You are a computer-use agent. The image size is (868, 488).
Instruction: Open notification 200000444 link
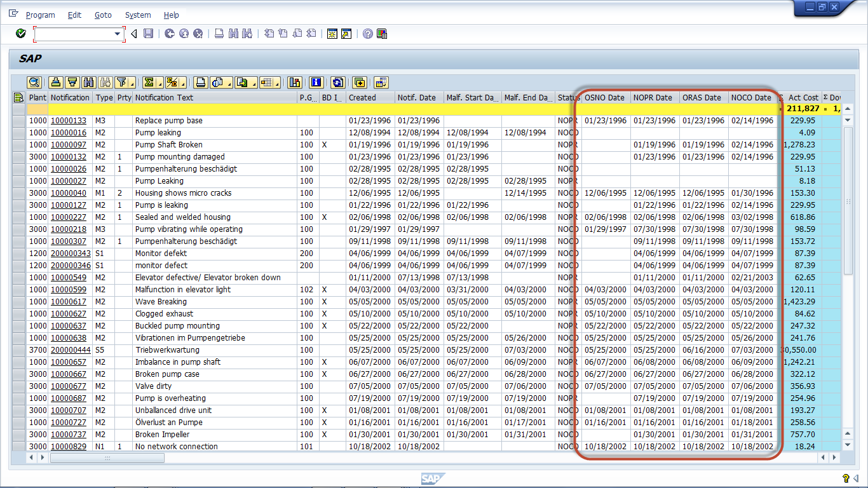pyautogui.click(x=71, y=350)
